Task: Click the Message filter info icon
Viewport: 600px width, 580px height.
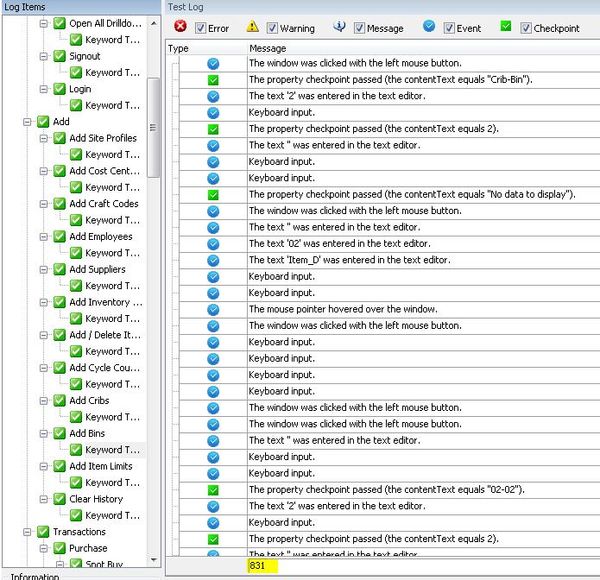Action: [x=339, y=27]
